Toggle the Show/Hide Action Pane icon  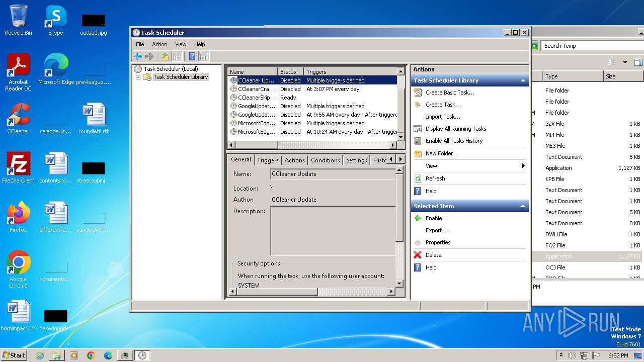[x=204, y=56]
